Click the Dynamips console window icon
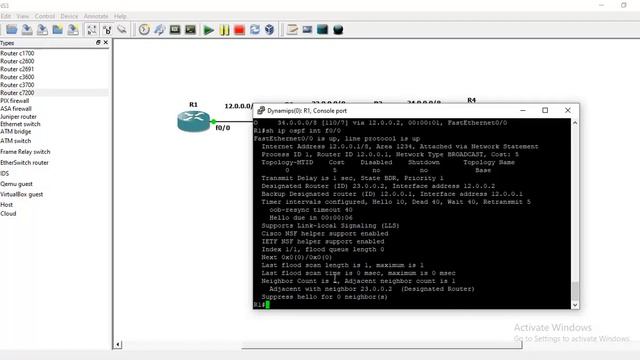The width and height of the screenshot is (640, 360). 261,110
